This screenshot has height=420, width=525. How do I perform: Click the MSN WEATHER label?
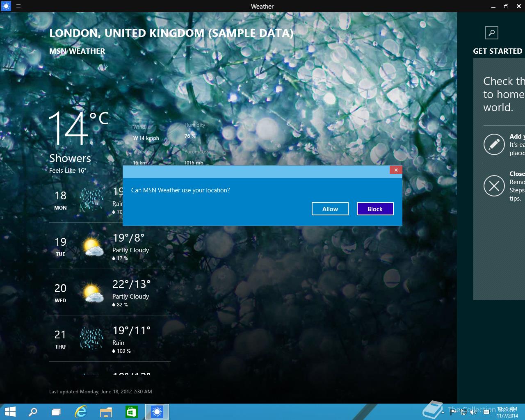[77, 51]
